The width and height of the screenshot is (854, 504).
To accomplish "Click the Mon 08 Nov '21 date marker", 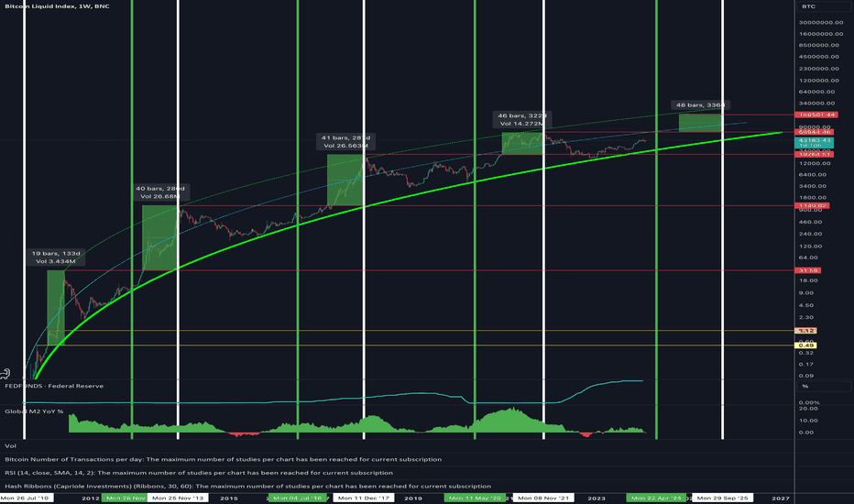I will point(543,498).
